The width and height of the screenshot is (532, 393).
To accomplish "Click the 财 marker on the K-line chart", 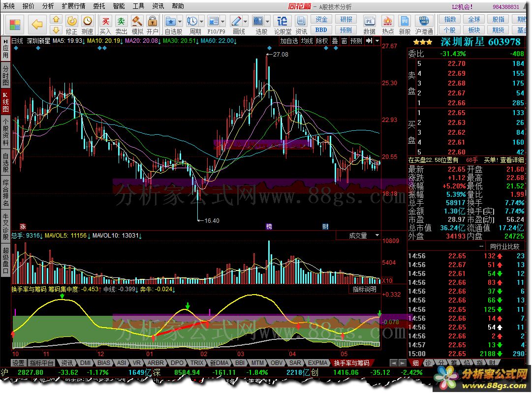I will tap(325, 227).
